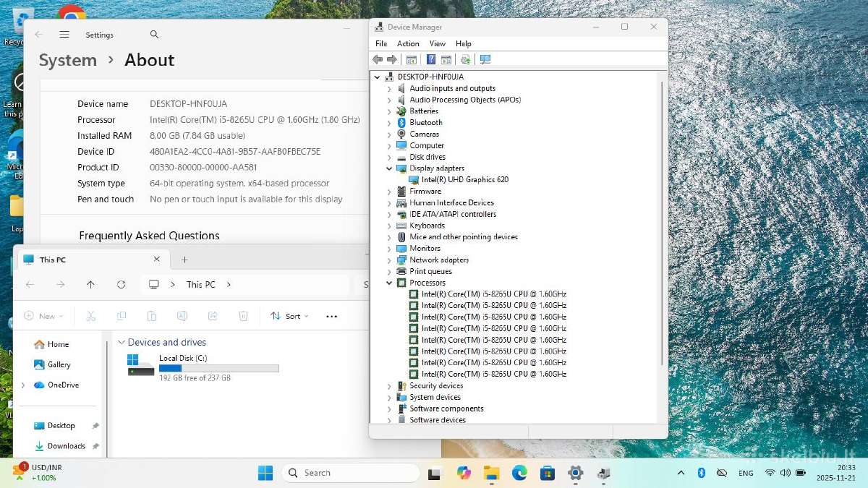This screenshot has width=868, height=488.
Task: Click Show/Hide Console Tree icon in Device Manager
Action: (412, 59)
